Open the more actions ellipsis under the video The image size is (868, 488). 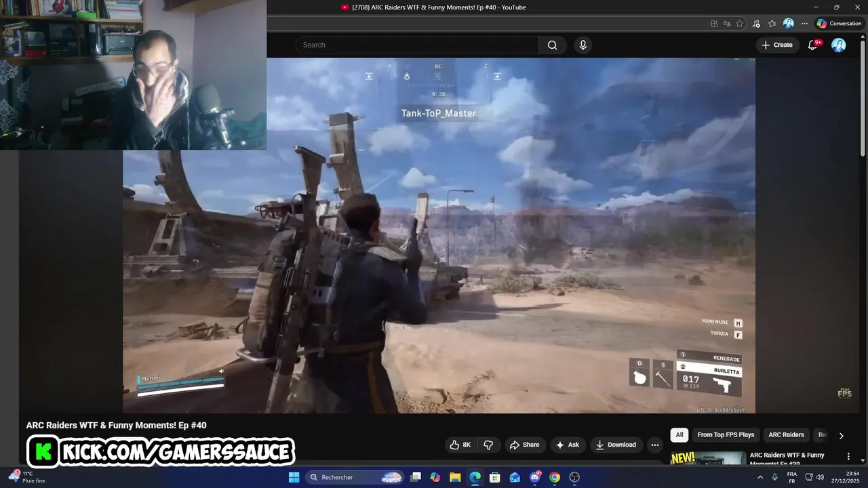click(654, 445)
